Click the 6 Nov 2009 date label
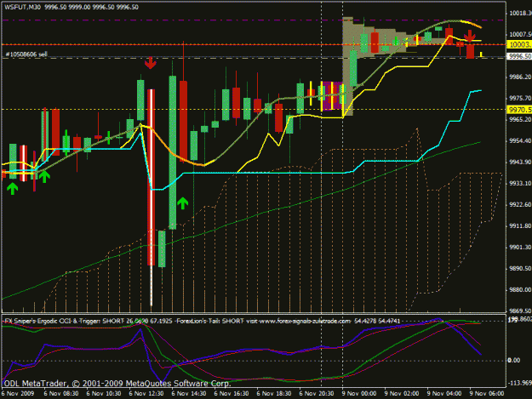 tap(18, 394)
